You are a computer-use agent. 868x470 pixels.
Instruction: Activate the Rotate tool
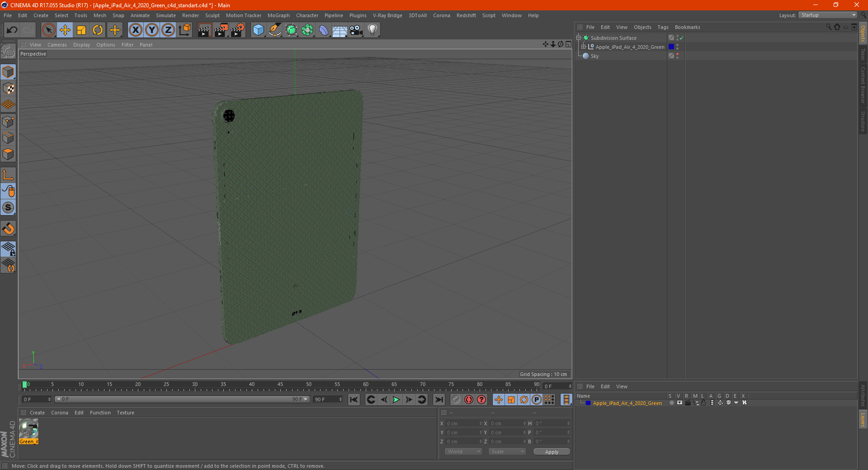click(98, 30)
